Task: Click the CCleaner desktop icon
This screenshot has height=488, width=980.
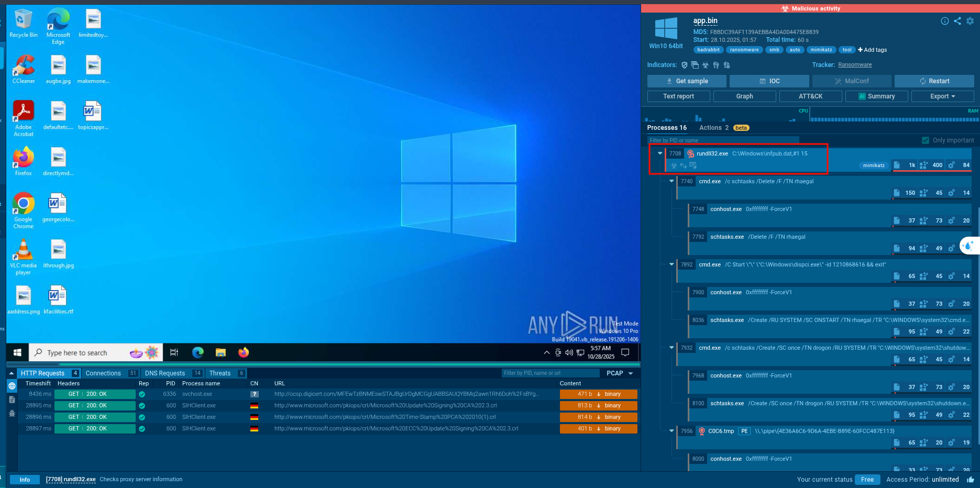Action: pos(24,69)
